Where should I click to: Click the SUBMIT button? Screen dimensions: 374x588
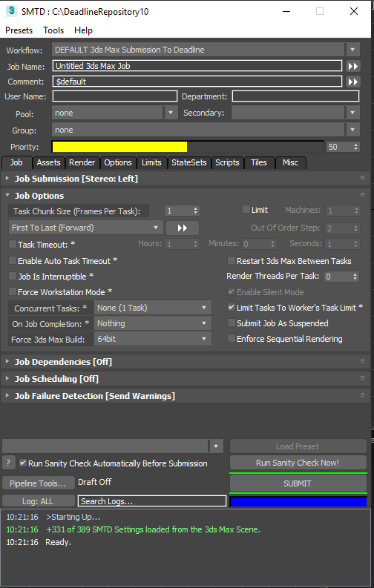click(x=298, y=483)
